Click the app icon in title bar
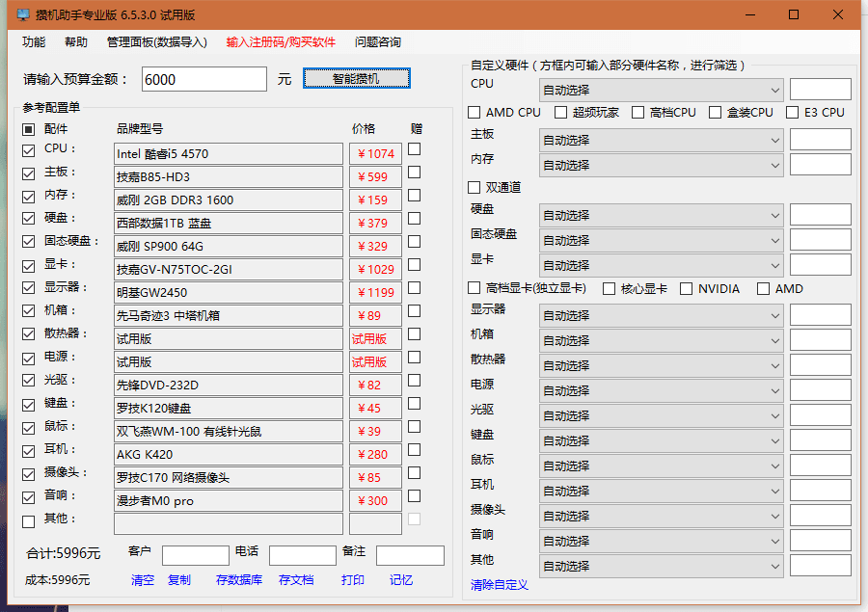This screenshot has width=868, height=612. click(x=23, y=15)
